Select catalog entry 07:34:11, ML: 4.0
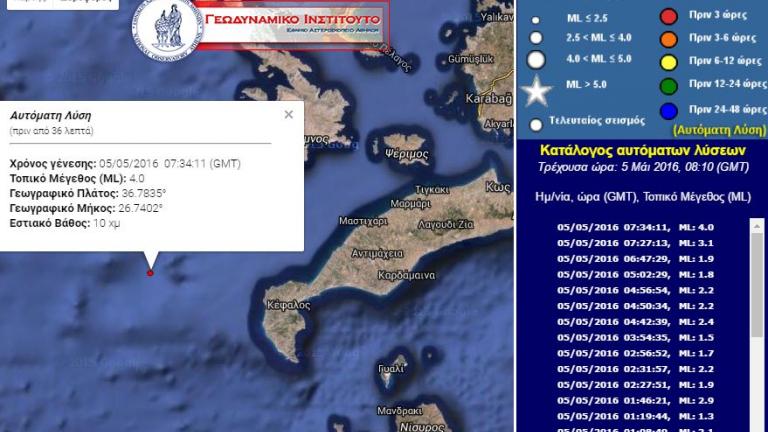768x432 pixels. click(635, 227)
